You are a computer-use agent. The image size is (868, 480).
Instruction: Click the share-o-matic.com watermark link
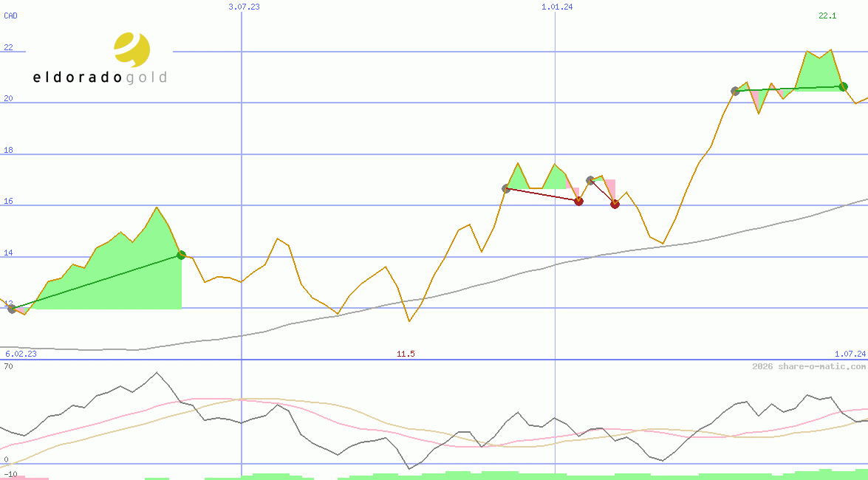click(x=809, y=366)
